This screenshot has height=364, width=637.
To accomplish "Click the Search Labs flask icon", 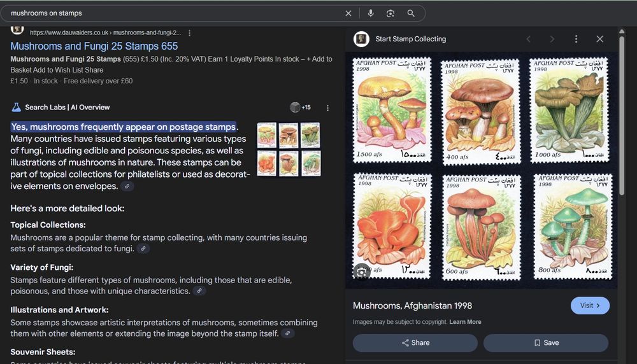I will pyautogui.click(x=17, y=107).
